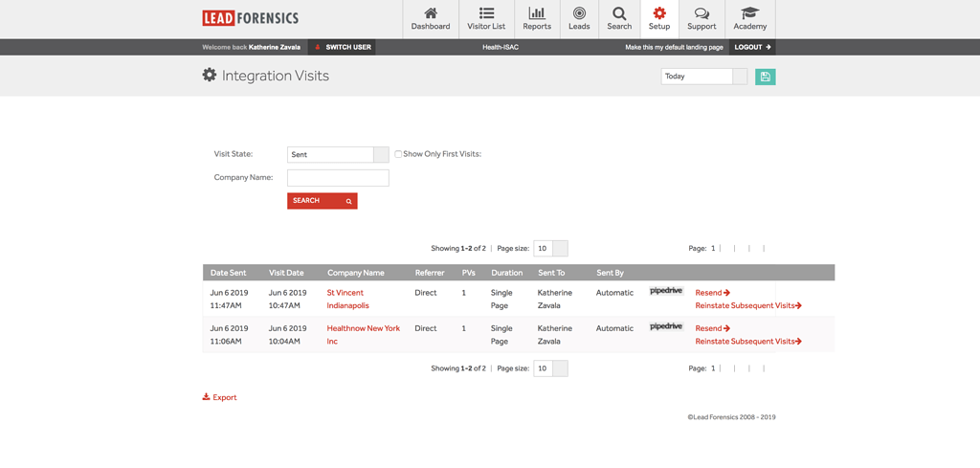This screenshot has height=468, width=980.
Task: Sort by PVs column header
Action: coord(469,273)
